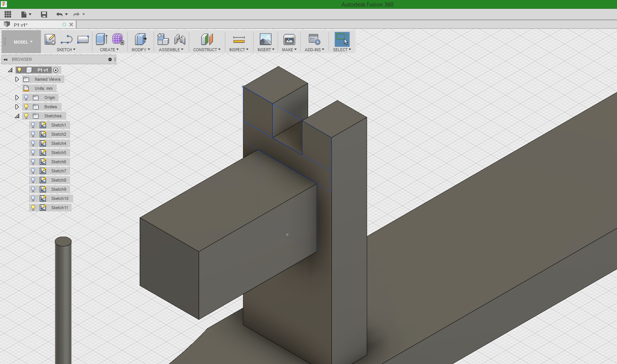The image size is (617, 364).
Task: Click the Add-Ins scripts icon
Action: coord(315,39)
